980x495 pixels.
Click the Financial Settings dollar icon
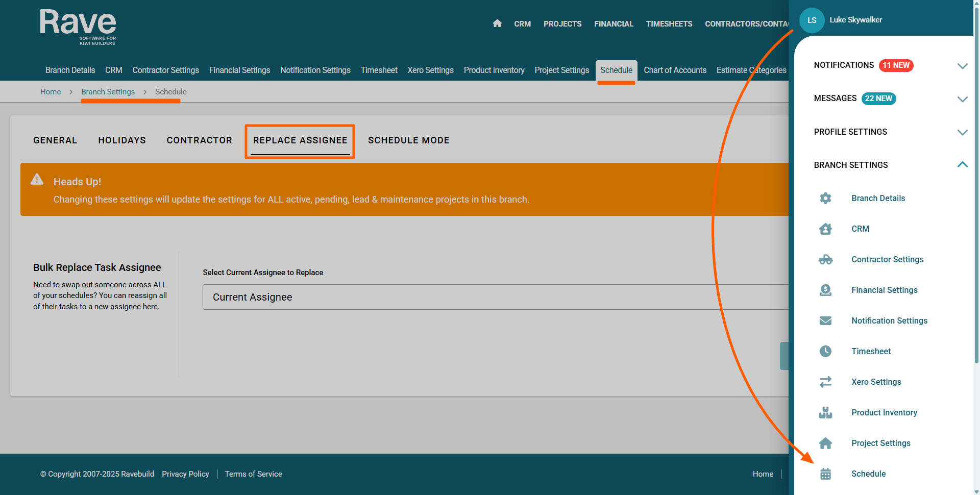[x=825, y=290]
